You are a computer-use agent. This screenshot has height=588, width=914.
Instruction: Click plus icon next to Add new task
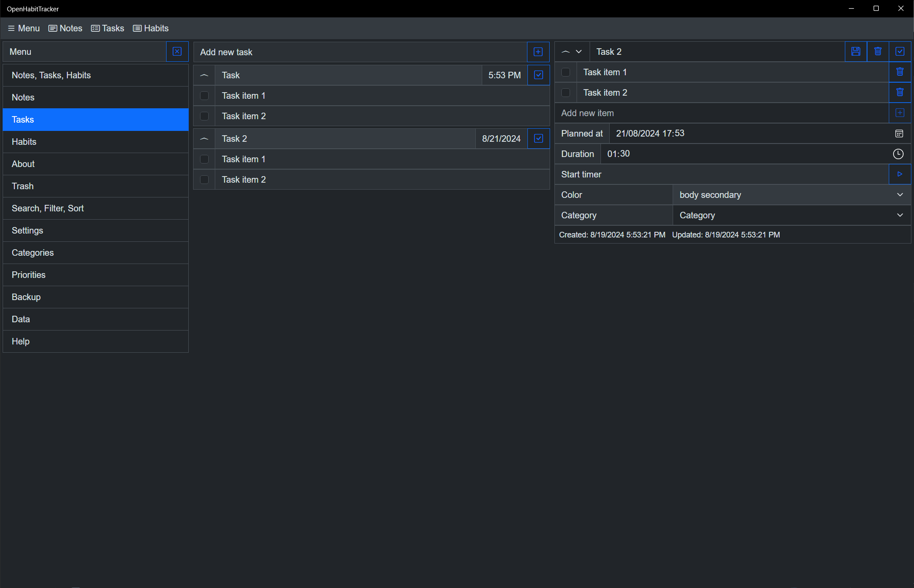pos(538,52)
